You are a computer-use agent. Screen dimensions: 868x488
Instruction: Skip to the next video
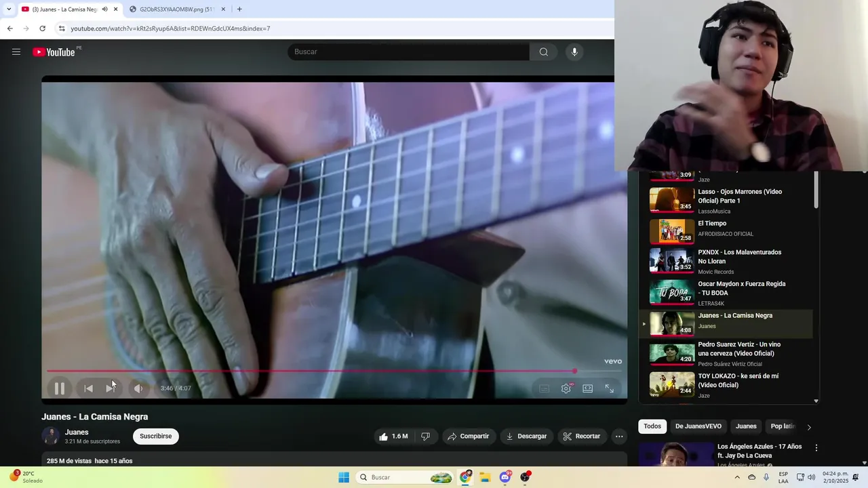tap(111, 388)
